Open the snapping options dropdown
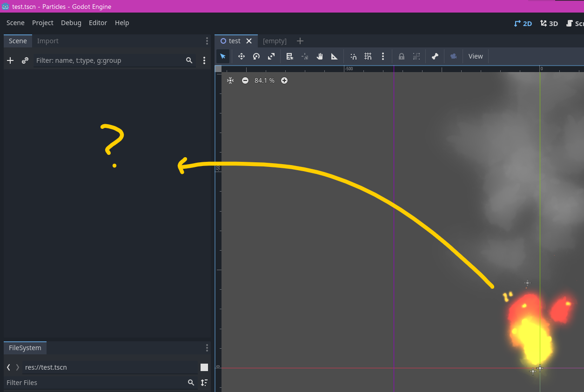The image size is (584, 392). click(383, 56)
